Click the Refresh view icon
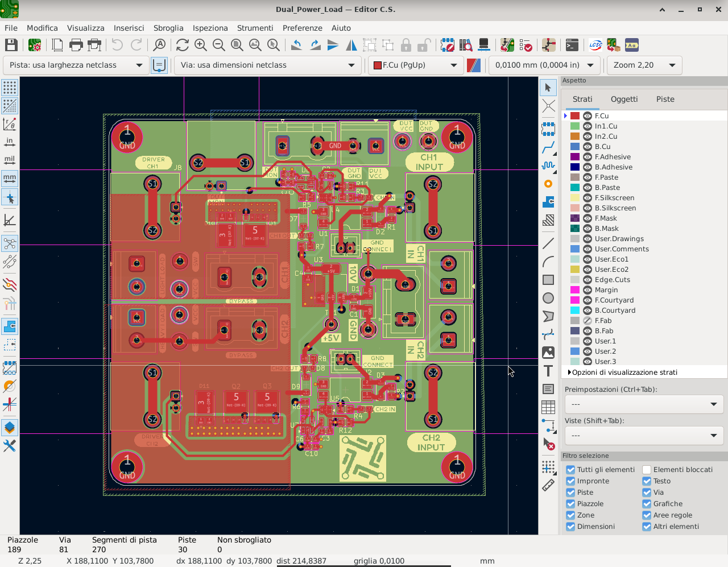The image size is (728, 567). click(x=182, y=45)
